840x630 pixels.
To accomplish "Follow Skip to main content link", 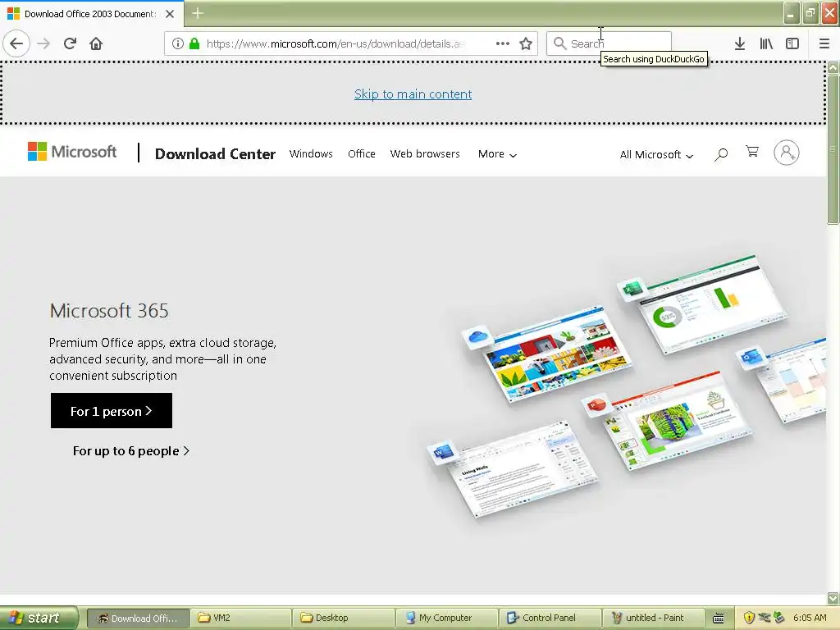I will [413, 94].
